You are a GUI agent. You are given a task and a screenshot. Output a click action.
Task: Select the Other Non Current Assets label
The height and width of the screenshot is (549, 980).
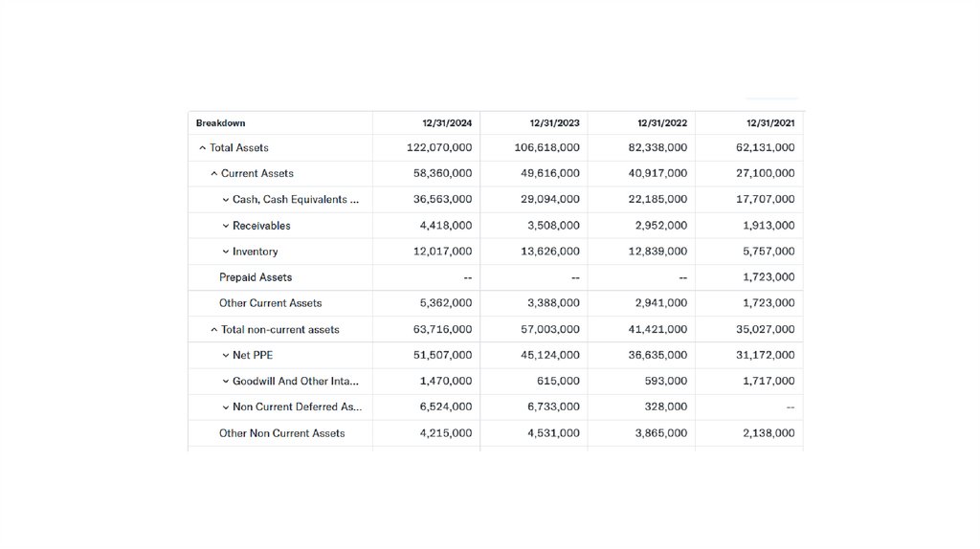point(281,433)
